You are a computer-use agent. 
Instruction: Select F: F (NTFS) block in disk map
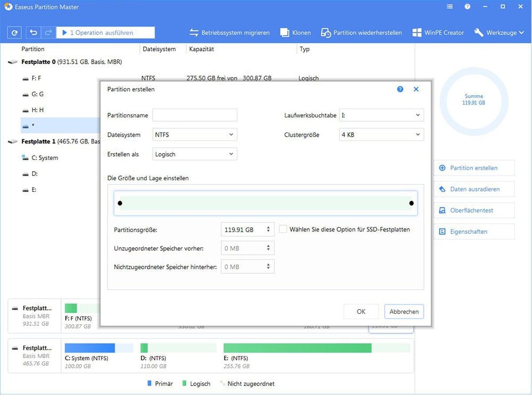(x=81, y=316)
